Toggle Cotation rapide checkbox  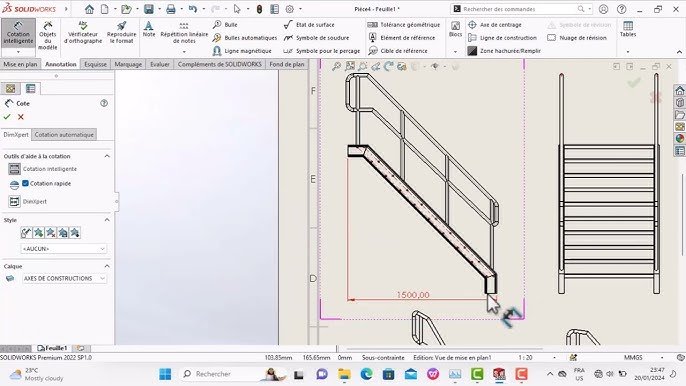pos(25,183)
